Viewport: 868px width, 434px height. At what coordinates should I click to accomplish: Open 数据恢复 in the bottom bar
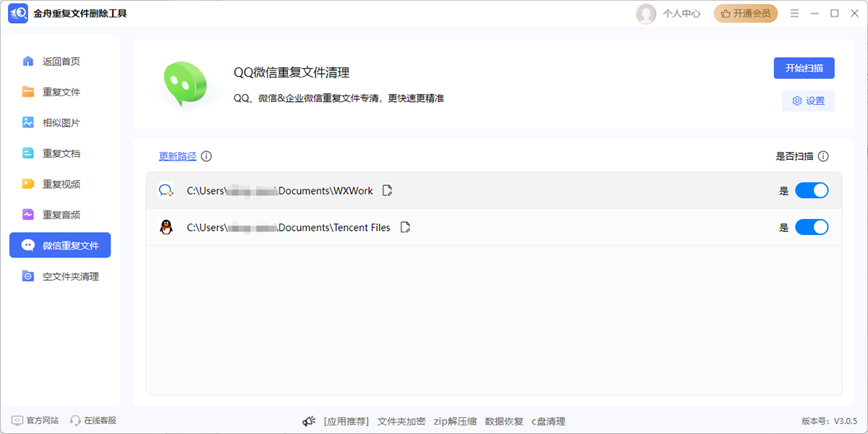(x=503, y=421)
